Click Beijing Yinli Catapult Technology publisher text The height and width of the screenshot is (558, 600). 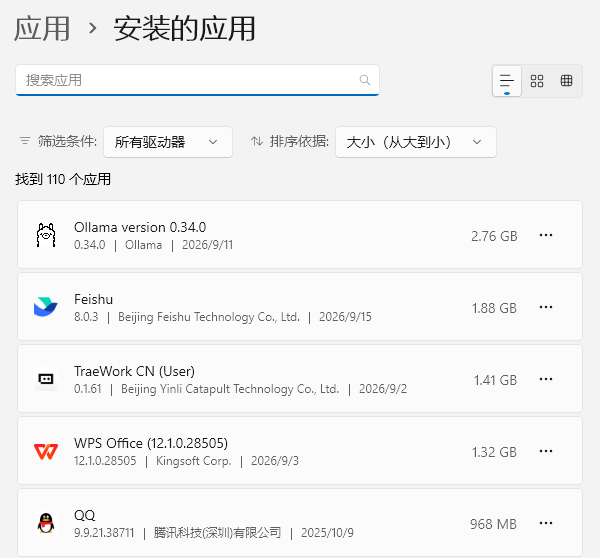[230, 389]
